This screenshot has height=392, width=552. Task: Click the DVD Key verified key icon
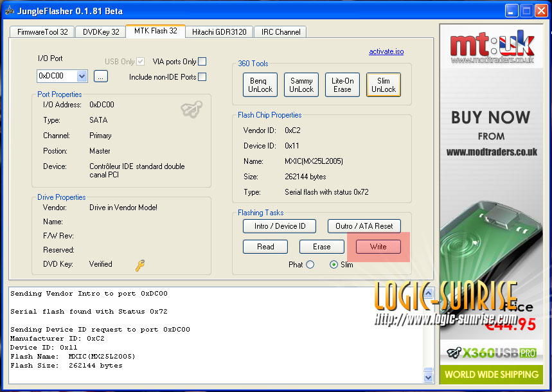(x=140, y=265)
